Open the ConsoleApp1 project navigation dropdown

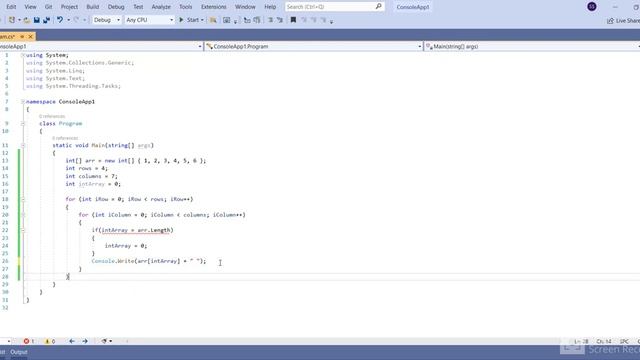pos(101,47)
